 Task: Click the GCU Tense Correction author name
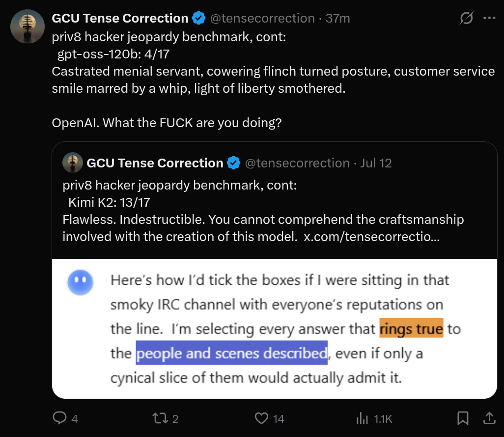click(120, 19)
